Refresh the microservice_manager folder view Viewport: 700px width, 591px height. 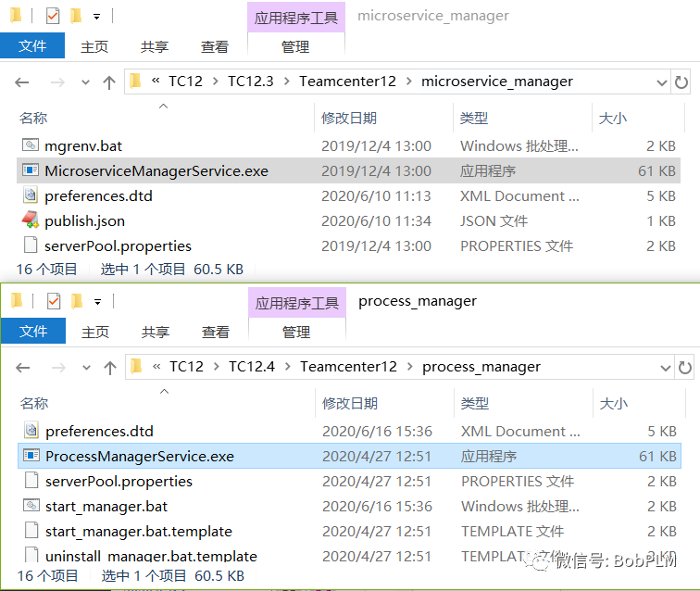pos(681,82)
